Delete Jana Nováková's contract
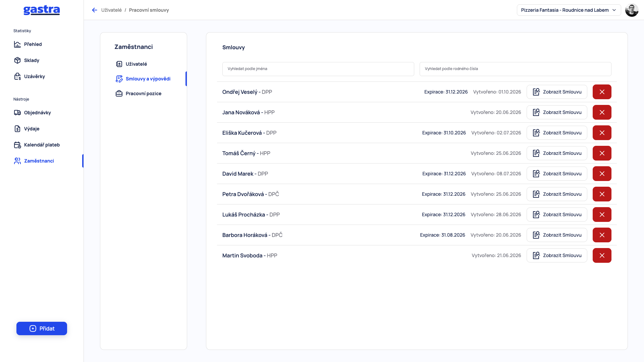This screenshot has height=362, width=644. (x=602, y=112)
